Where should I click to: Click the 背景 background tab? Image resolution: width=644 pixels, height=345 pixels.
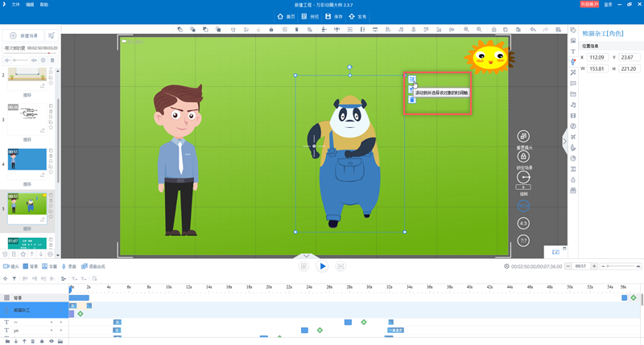click(x=31, y=266)
